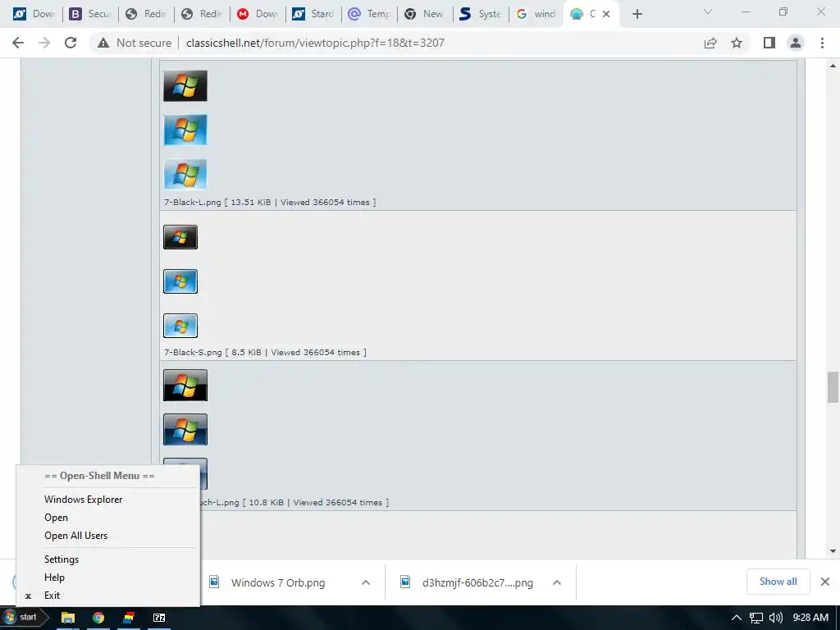Click the Start button on taskbar
Screen dimensions: 840x630
24,618
